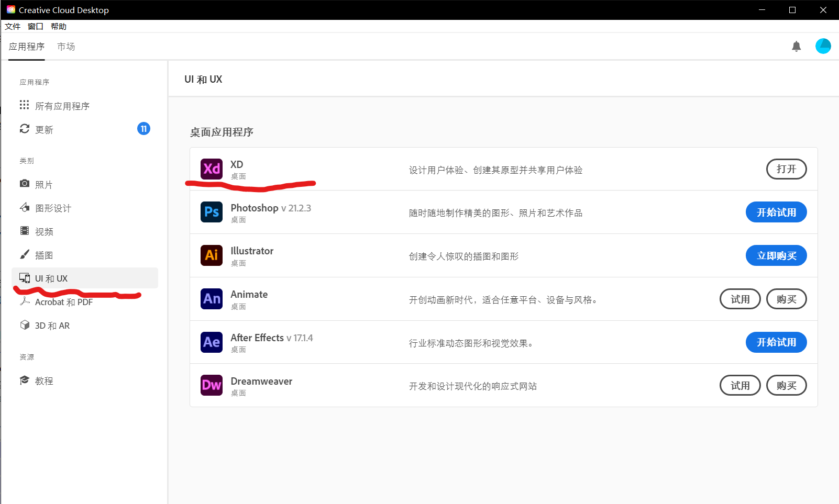839x504 pixels.
Task: Click 立即购买 for Illustrator
Action: pyautogui.click(x=776, y=255)
